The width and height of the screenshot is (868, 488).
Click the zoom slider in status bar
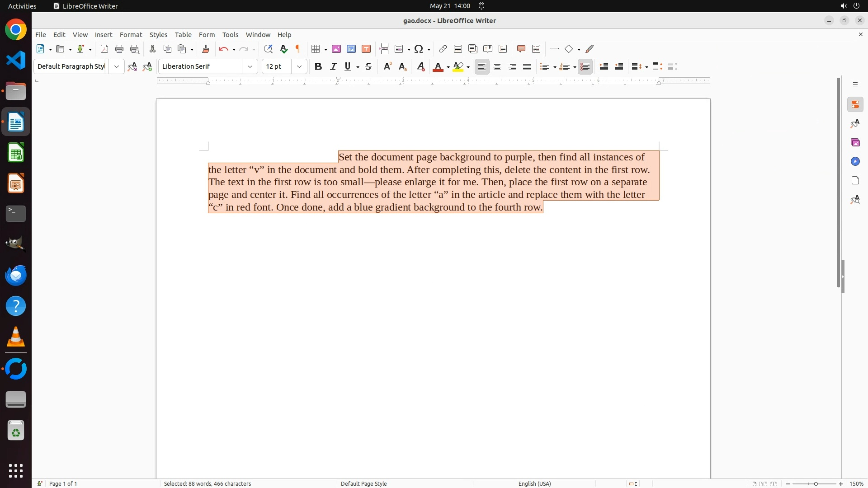tap(815, 483)
